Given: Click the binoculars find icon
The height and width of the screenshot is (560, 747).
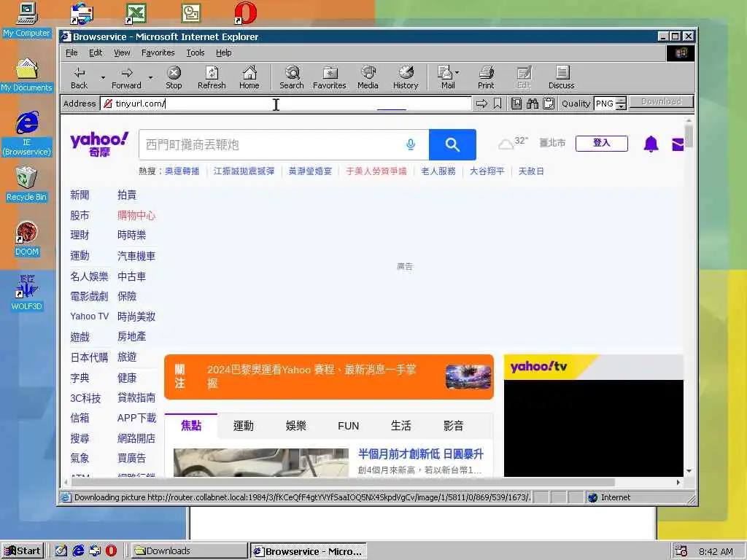Looking at the screenshot, I should pyautogui.click(x=533, y=104).
